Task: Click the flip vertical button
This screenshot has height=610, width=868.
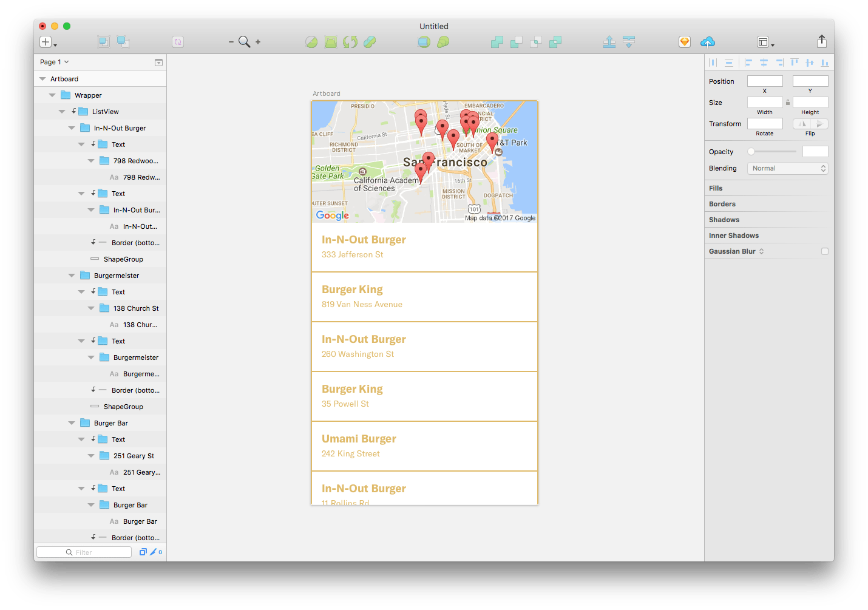Action: click(819, 124)
